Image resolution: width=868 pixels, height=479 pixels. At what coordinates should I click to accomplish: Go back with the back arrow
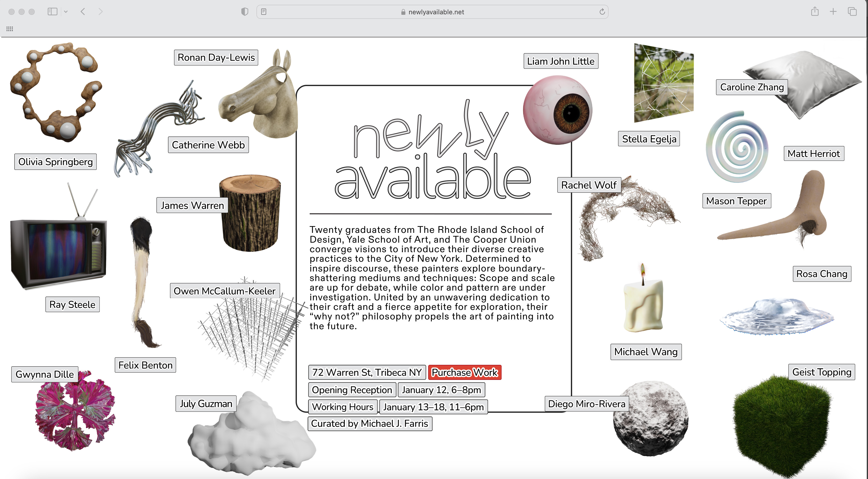click(83, 12)
